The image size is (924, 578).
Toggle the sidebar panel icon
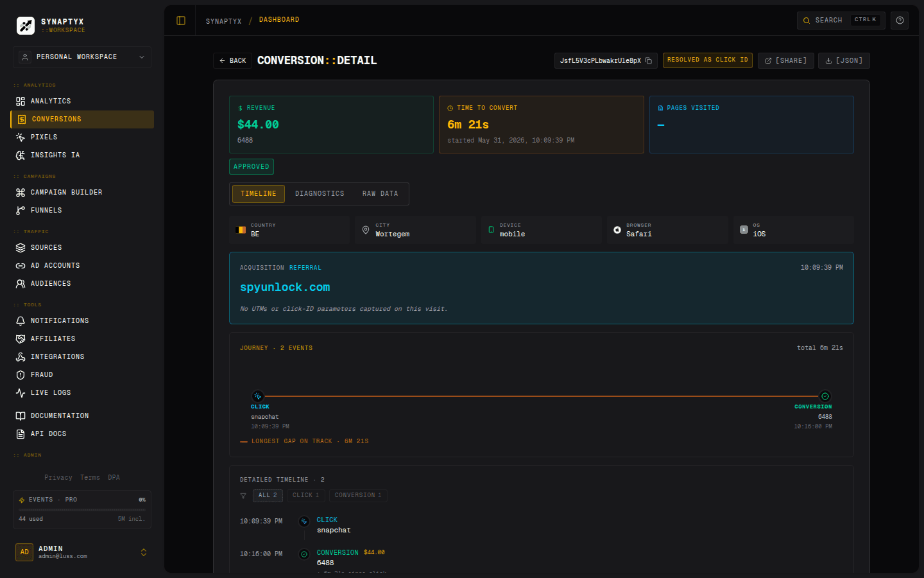[x=181, y=21]
